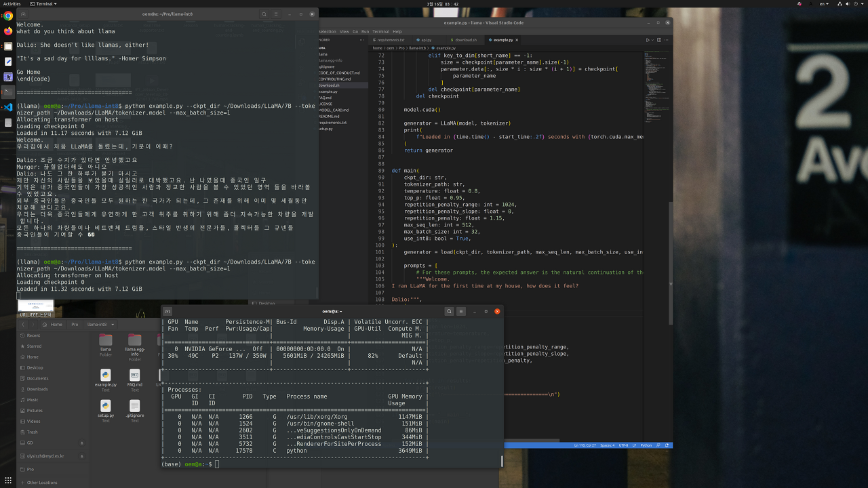Open Google Chrome from the dock
868x488 pixels.
click(x=8, y=16)
